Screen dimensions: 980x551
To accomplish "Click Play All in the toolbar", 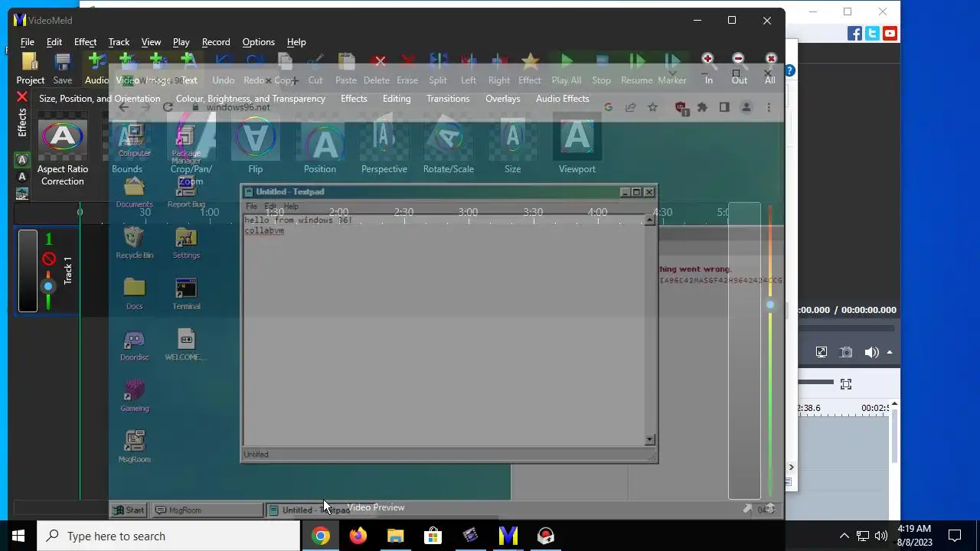I will 567,68.
